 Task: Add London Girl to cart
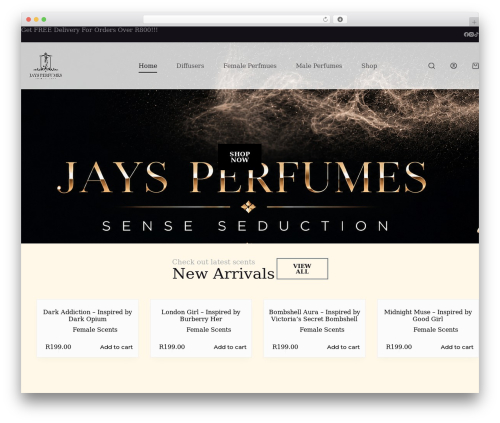[x=230, y=347]
